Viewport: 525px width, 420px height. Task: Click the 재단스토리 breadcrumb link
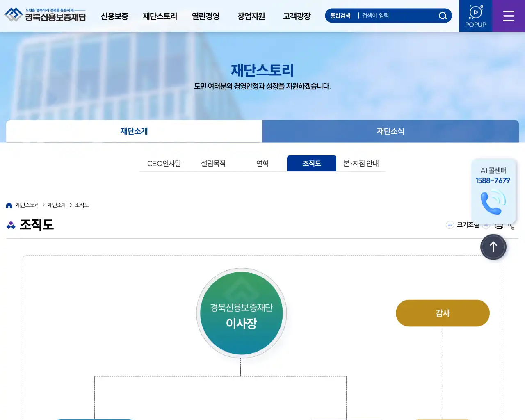27,205
